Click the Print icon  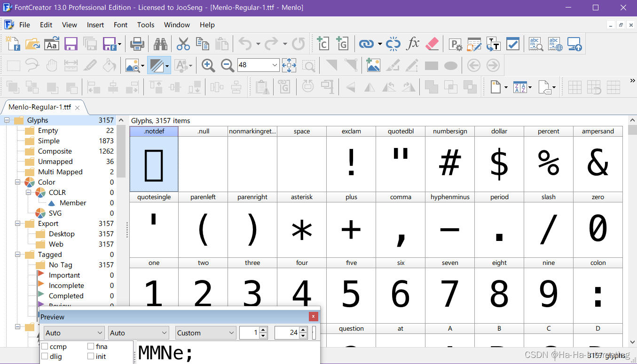pos(137,44)
